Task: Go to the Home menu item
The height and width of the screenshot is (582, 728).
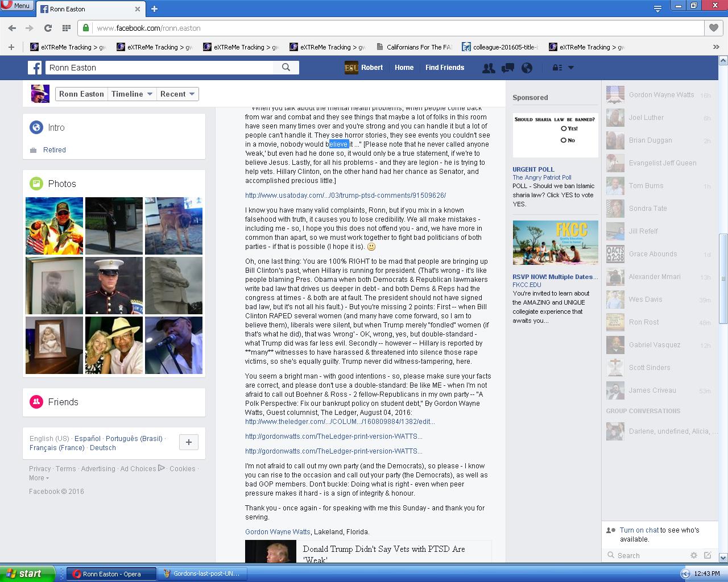Action: pos(404,68)
